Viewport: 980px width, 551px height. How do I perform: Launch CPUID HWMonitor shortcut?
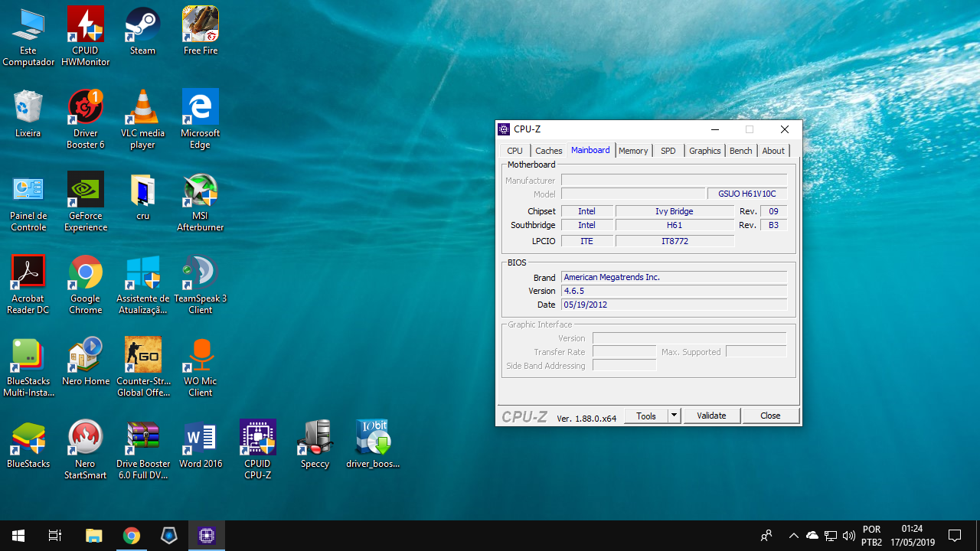(x=86, y=37)
